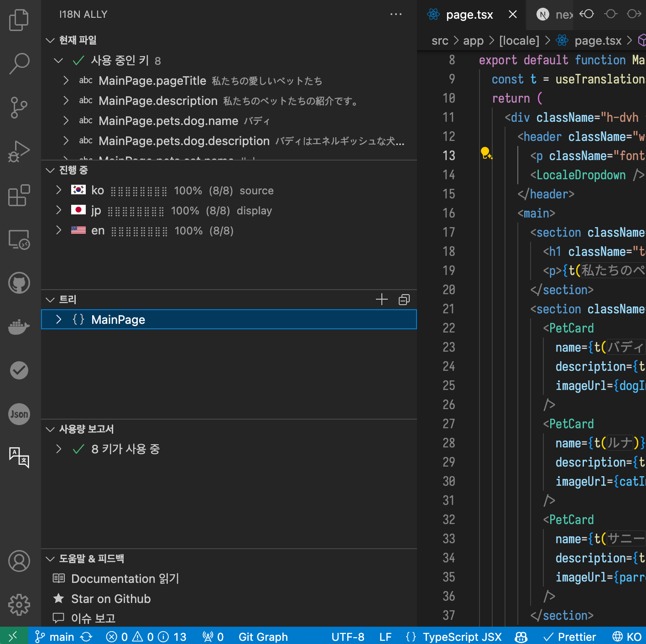The height and width of the screenshot is (644, 646).
Task: Click the middle commit navigation icon in editor toolbar
Action: coord(610,14)
